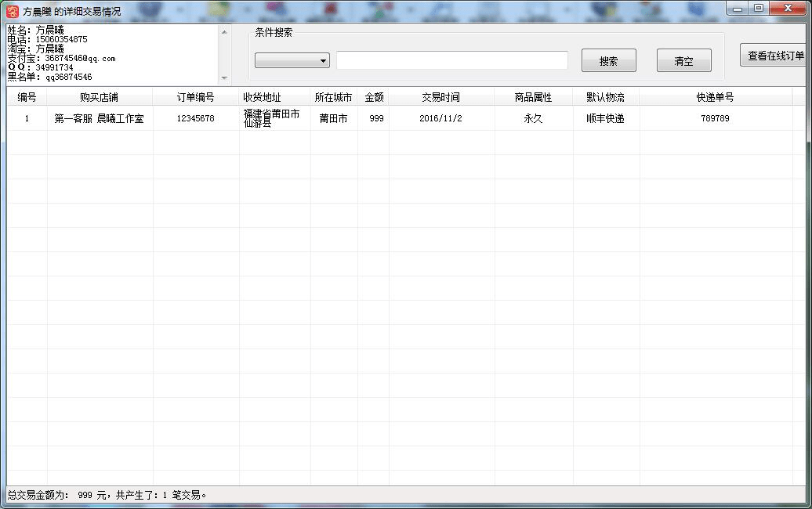This screenshot has width=812, height=509.
Task: Focus the search keyword text field
Action: (x=451, y=60)
